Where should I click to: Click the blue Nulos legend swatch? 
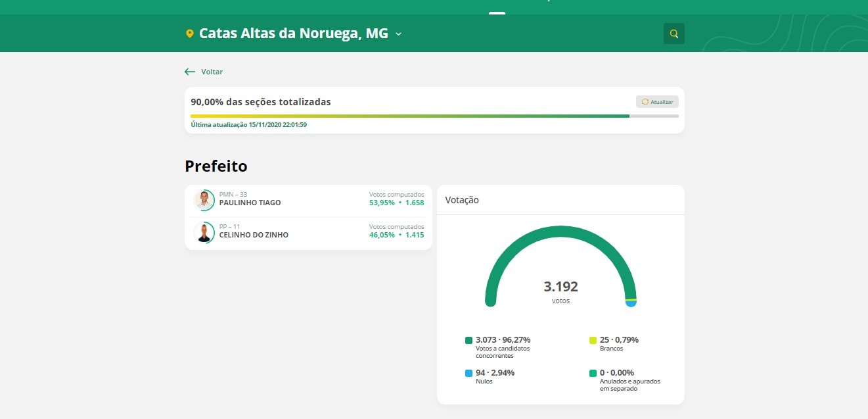[468, 373]
